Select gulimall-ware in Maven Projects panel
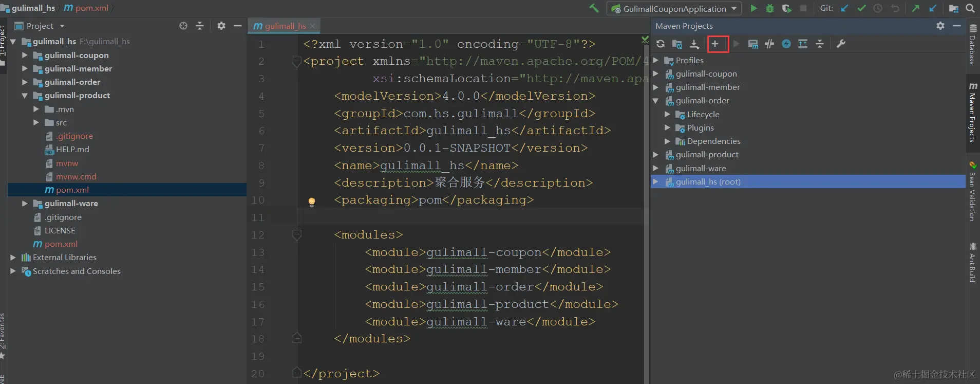 point(701,168)
